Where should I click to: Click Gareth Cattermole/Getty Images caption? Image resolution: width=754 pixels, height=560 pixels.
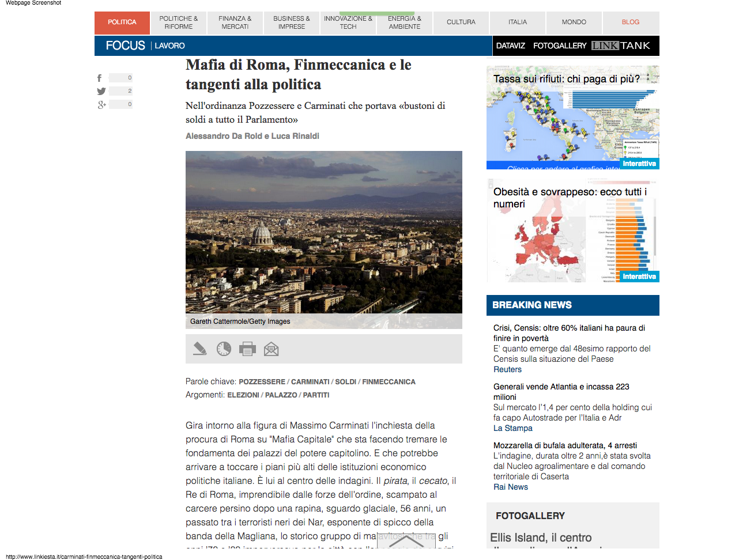[240, 321]
